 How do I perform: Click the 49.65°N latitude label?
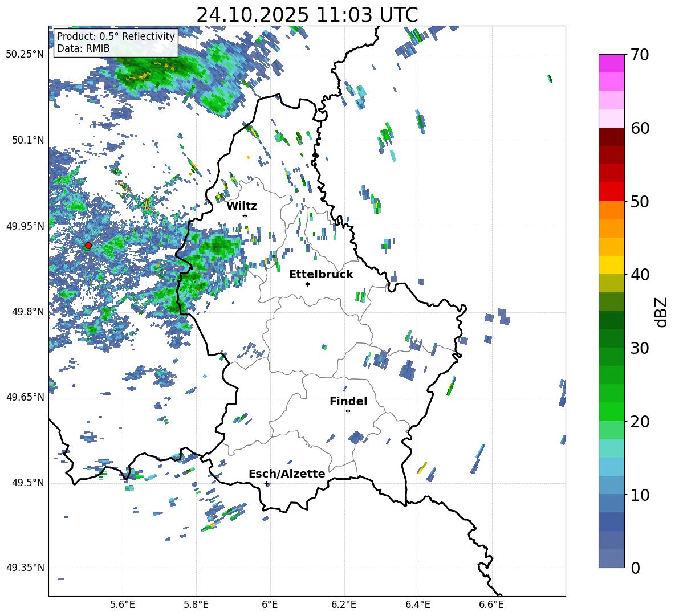(x=25, y=397)
